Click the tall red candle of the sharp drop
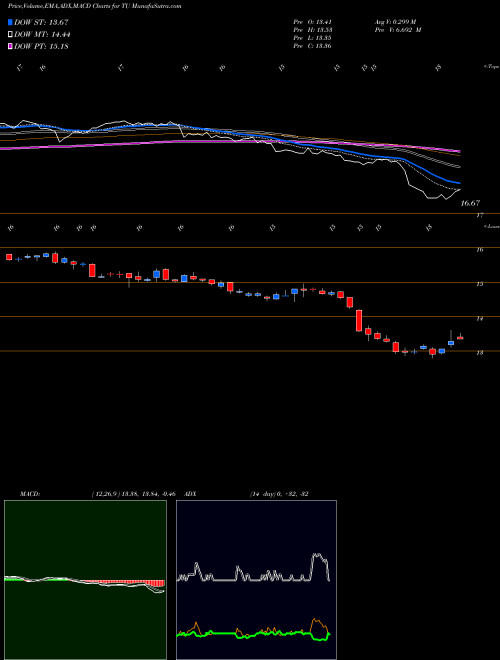The height and width of the screenshot is (660, 500). coord(359,320)
